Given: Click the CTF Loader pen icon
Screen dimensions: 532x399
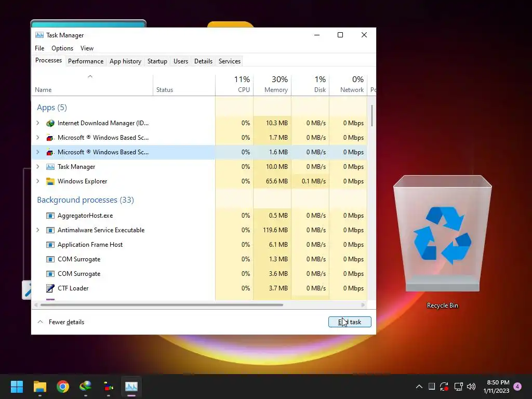Looking at the screenshot, I should click(50, 288).
